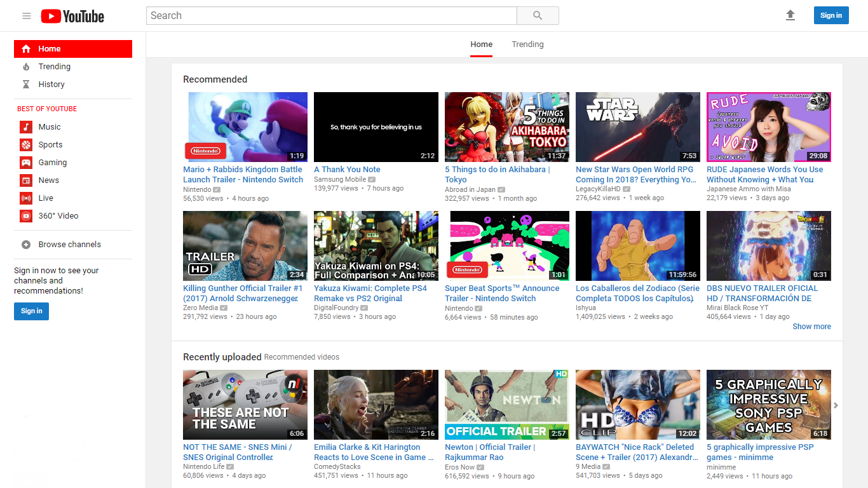Select the Sports category icon
868x488 pixels.
coord(25,144)
